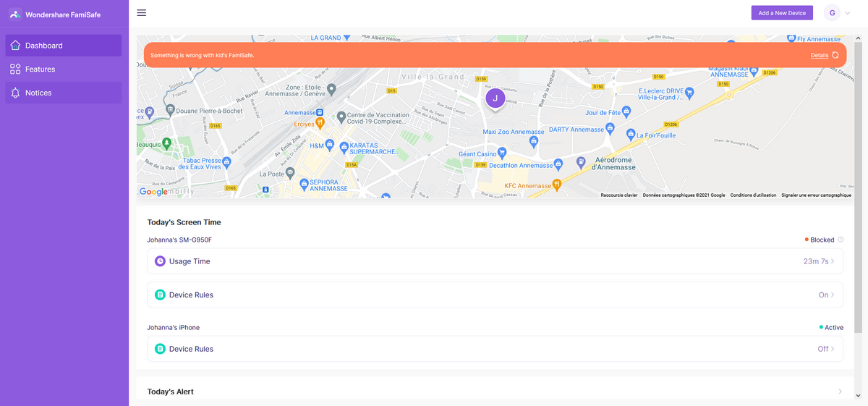Image resolution: width=868 pixels, height=406 pixels.
Task: Click the Géant Casino map pin
Action: (x=502, y=153)
